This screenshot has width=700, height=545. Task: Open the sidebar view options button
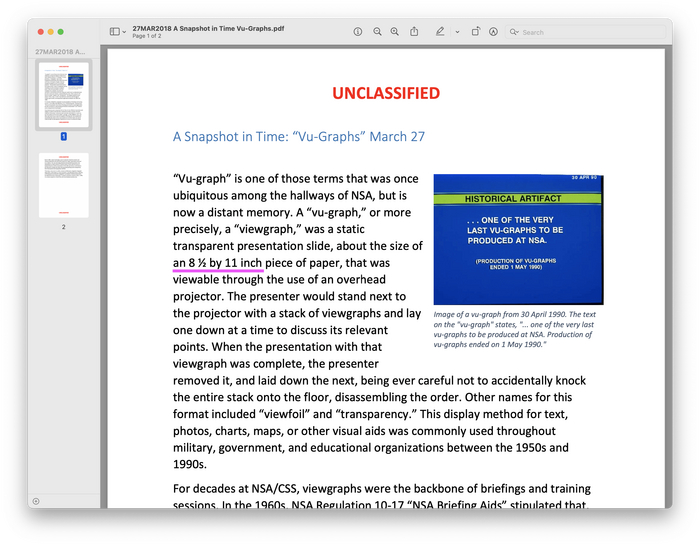coord(115,32)
